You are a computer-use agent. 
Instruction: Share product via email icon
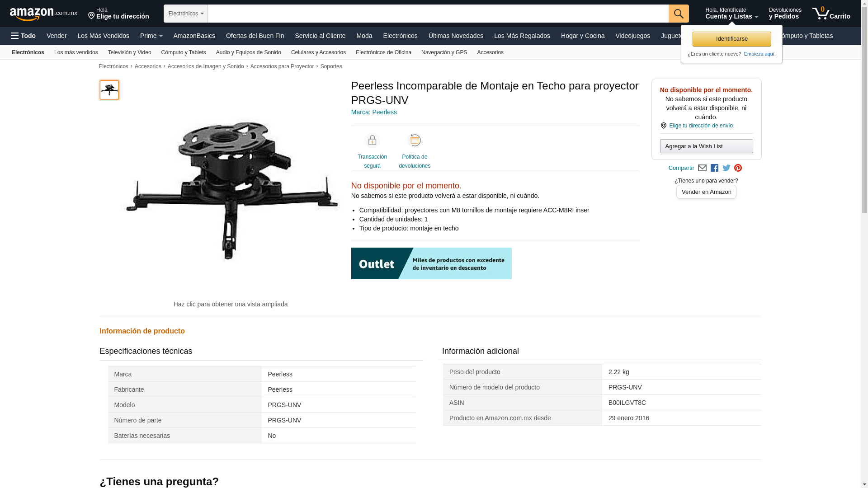[702, 168]
